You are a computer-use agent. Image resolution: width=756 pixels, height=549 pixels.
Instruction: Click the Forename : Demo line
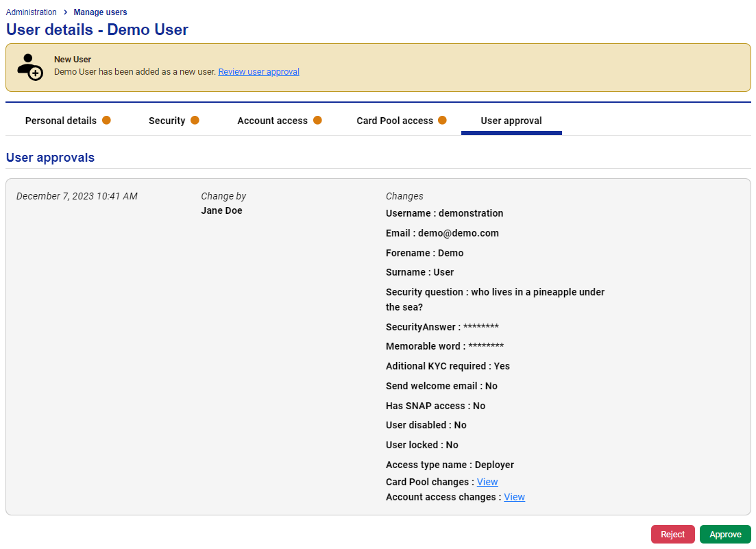(425, 253)
